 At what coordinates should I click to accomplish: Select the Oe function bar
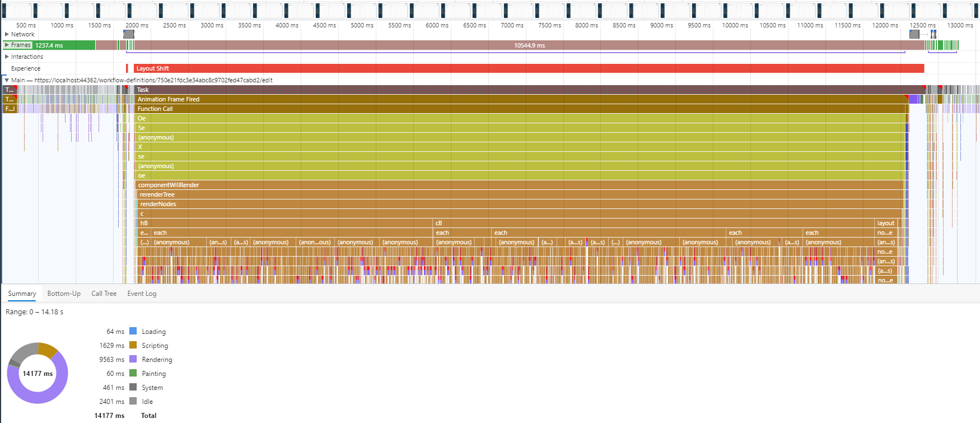click(521, 118)
